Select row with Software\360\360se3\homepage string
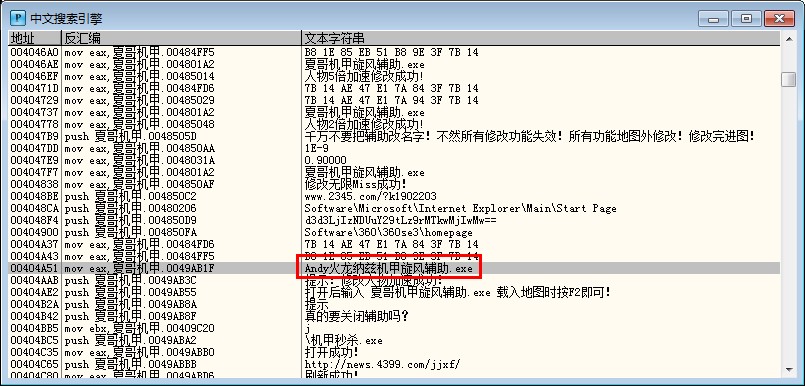Screen dimensions: 805x386 coord(394,232)
